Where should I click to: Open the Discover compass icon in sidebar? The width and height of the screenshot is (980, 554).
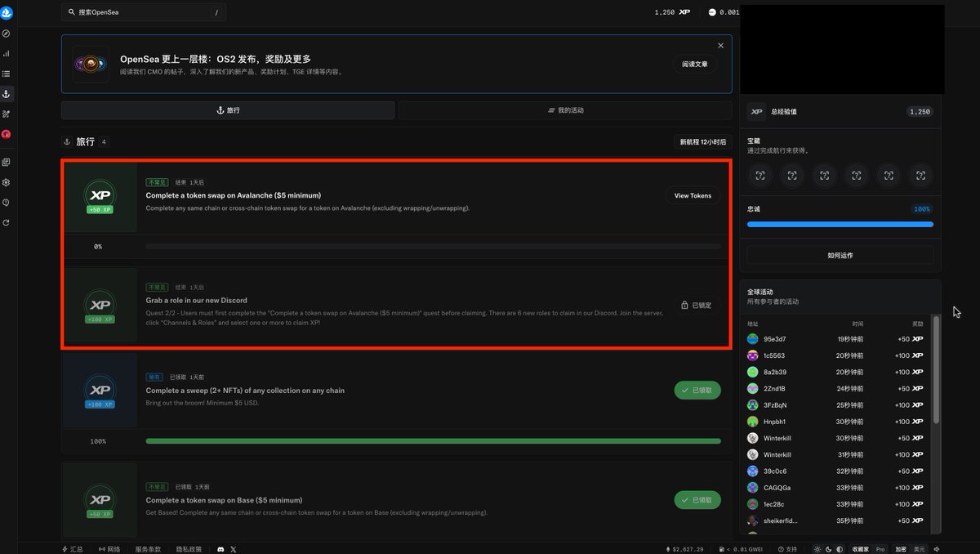(x=7, y=34)
